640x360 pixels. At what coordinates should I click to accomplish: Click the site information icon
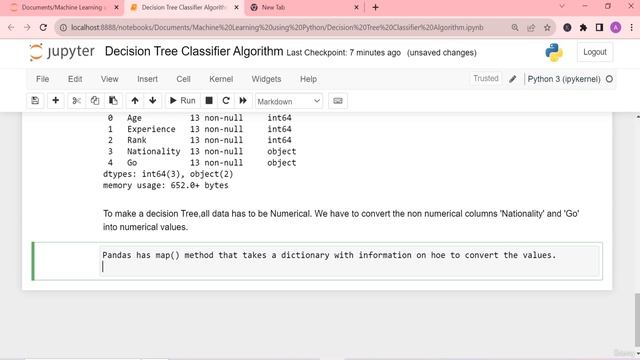tap(63, 27)
